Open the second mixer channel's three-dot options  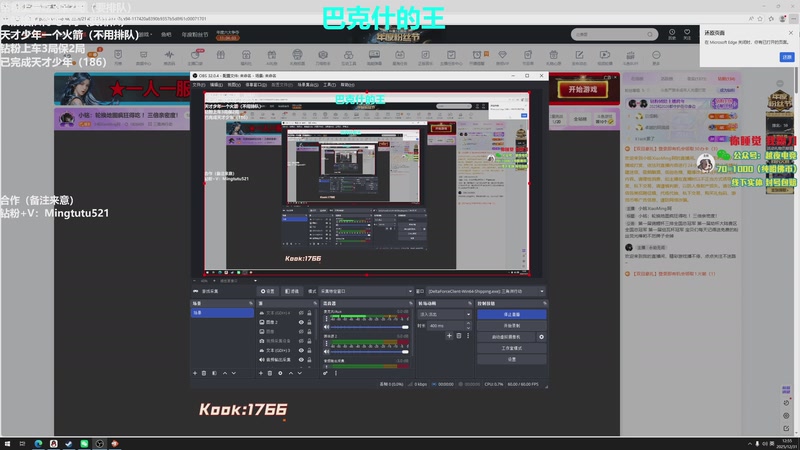327,343
